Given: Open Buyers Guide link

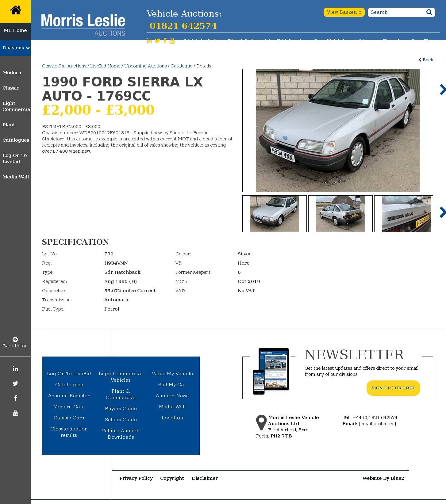Looking at the screenshot, I should pos(121,409).
